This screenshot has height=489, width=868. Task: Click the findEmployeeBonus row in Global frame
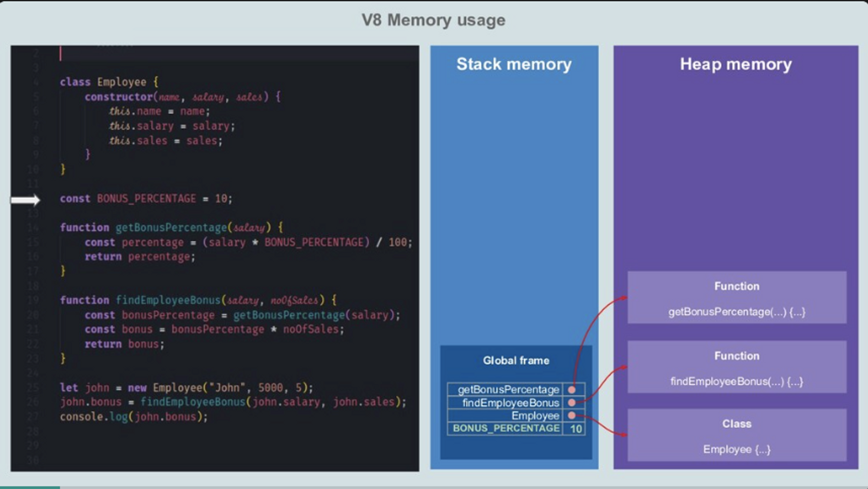510,403
